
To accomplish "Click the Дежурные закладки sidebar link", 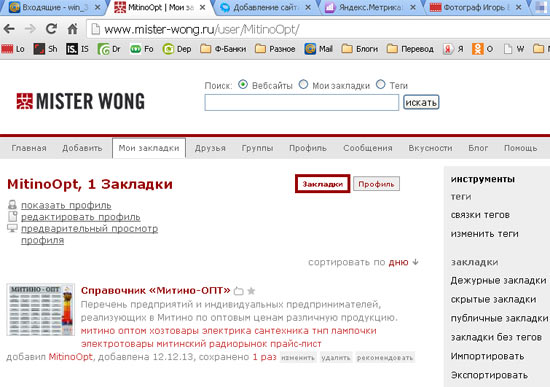I will tap(498, 280).
